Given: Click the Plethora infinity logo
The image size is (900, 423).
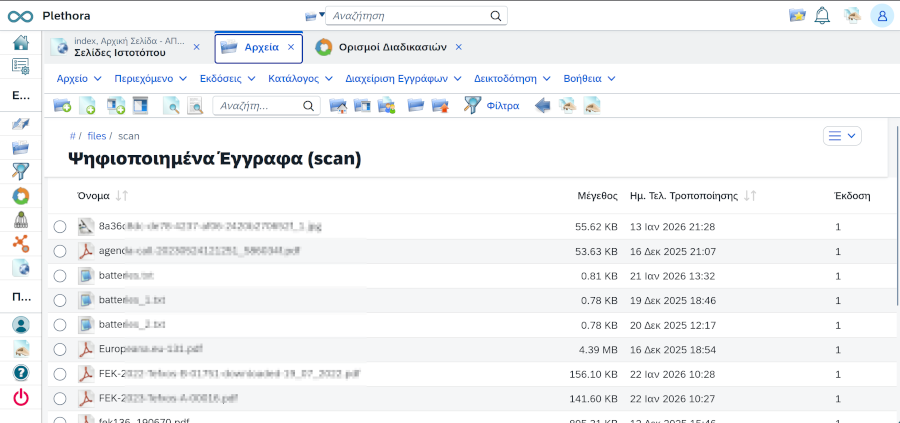Looking at the screenshot, I should (x=21, y=16).
